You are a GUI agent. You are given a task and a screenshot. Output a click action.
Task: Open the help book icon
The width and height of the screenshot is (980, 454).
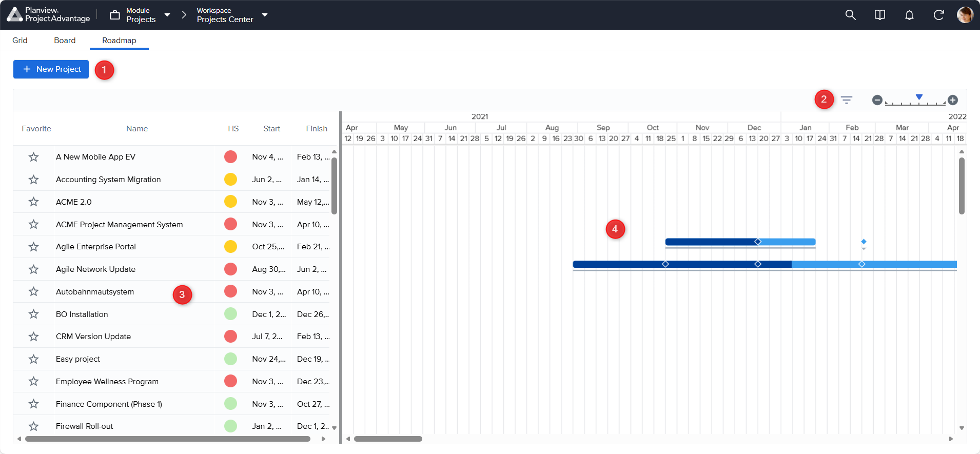pyautogui.click(x=879, y=15)
